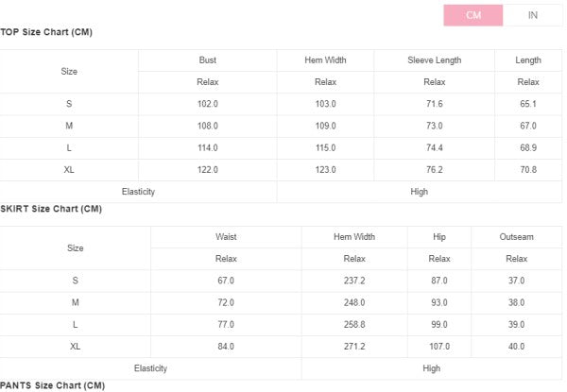Click the S row label in skirt chart
The image size is (567, 392).
tap(76, 281)
